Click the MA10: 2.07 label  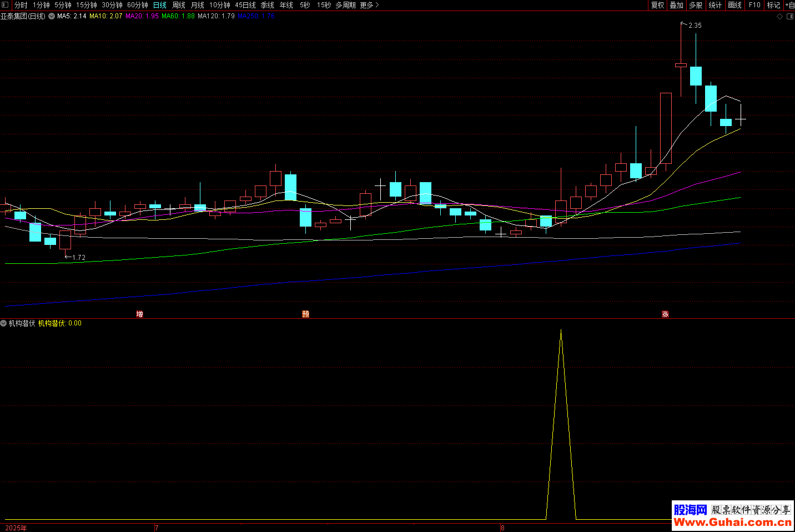[x=106, y=16]
